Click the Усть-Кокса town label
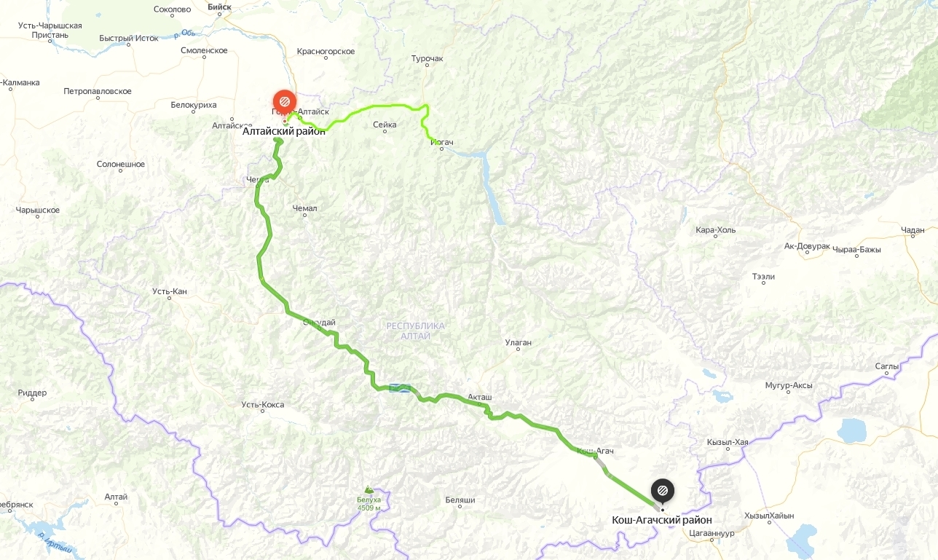Viewport: 938px width, 560px height. pyautogui.click(x=263, y=404)
